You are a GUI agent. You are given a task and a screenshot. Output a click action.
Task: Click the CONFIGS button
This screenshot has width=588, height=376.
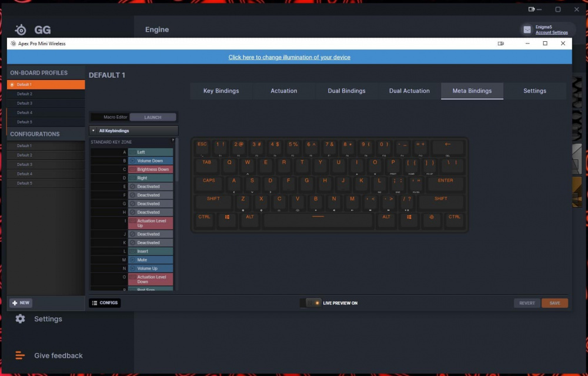105,303
